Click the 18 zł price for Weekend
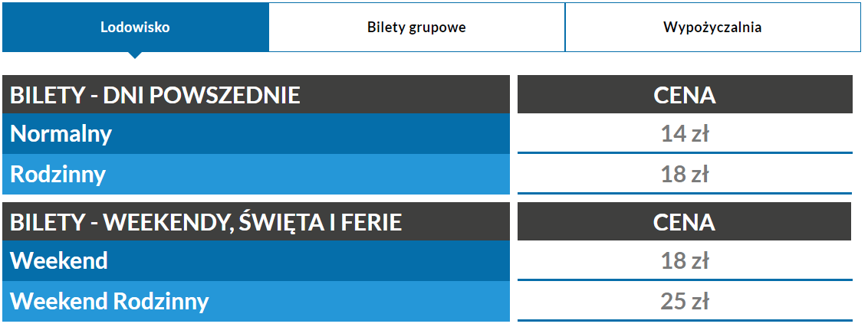The image size is (868, 327). [685, 261]
